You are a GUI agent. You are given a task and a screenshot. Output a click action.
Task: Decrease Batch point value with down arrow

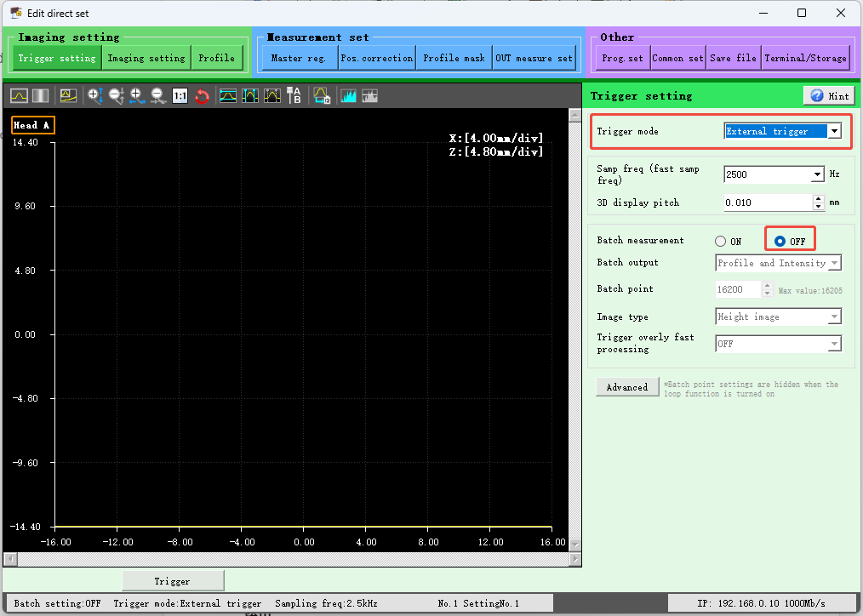pyautogui.click(x=767, y=294)
